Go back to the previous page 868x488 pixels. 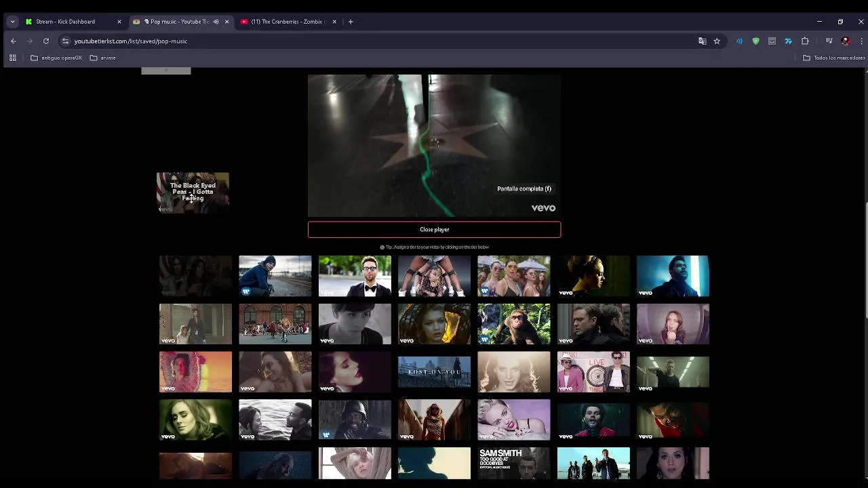pyautogui.click(x=14, y=41)
